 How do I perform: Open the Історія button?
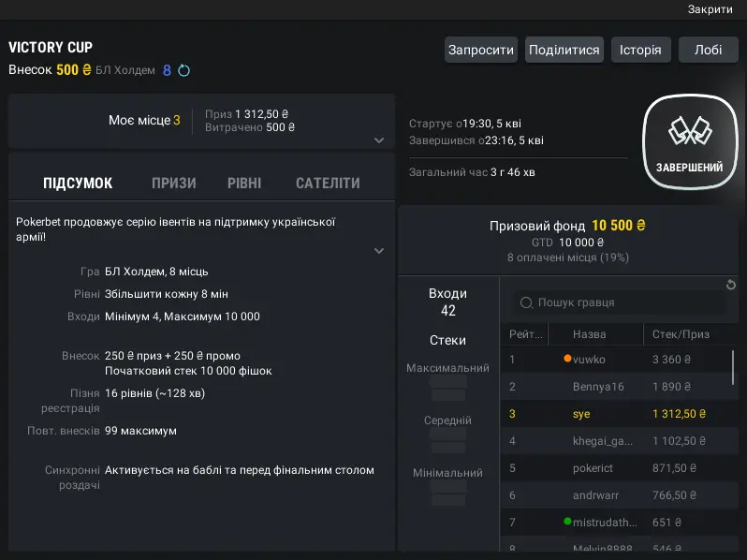(640, 51)
